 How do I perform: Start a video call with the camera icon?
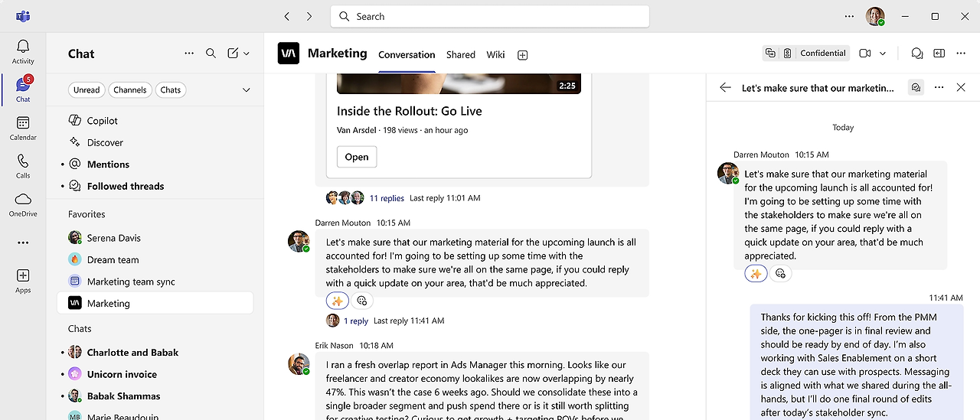point(865,54)
